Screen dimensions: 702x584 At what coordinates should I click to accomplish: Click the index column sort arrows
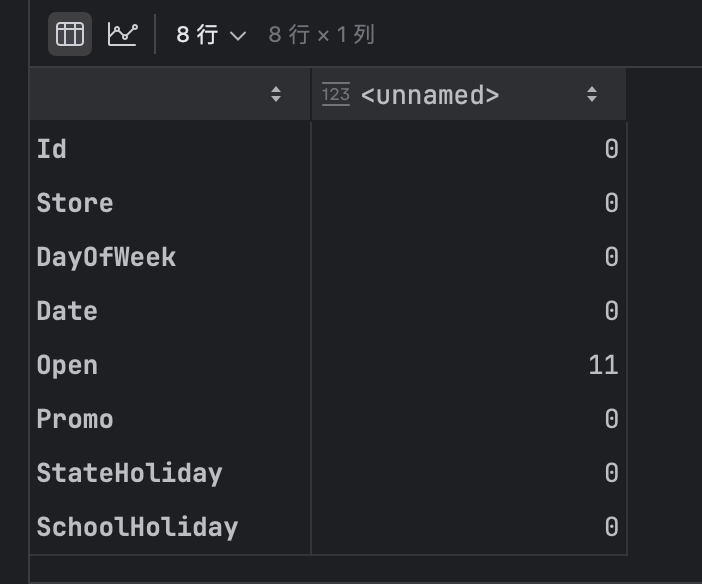[x=276, y=95]
